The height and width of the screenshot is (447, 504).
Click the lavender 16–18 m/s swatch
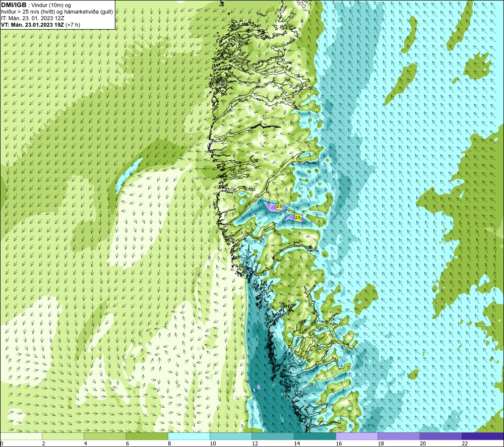click(x=357, y=436)
